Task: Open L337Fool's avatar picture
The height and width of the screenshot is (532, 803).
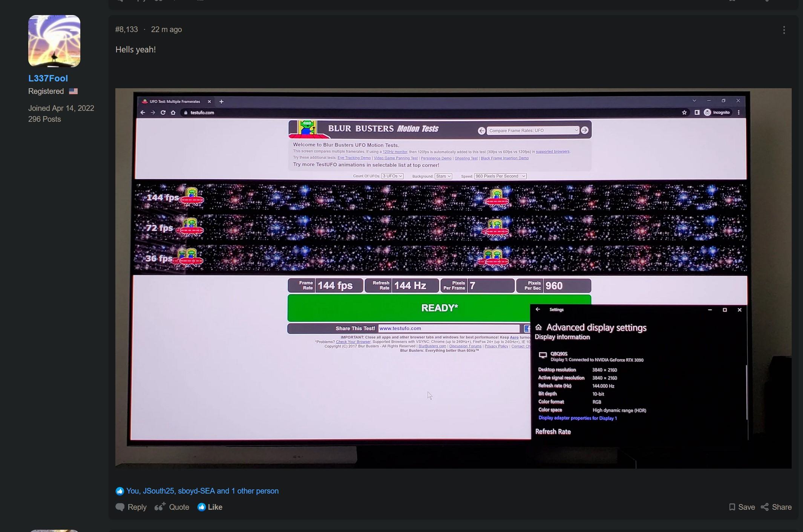Action: click(x=54, y=41)
